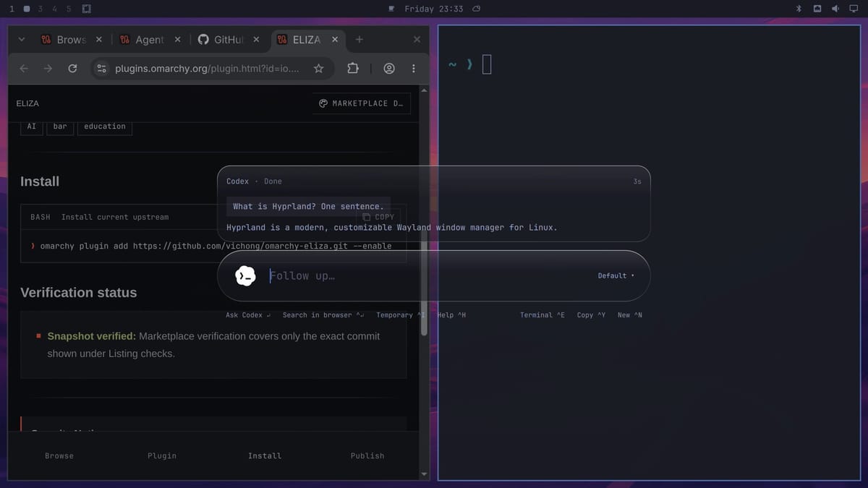
Task: Open a new browser tab
Action: tap(359, 40)
